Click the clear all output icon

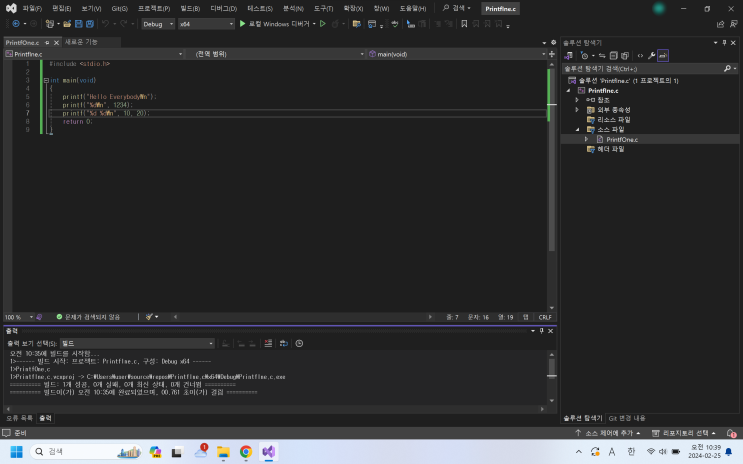[x=268, y=343]
